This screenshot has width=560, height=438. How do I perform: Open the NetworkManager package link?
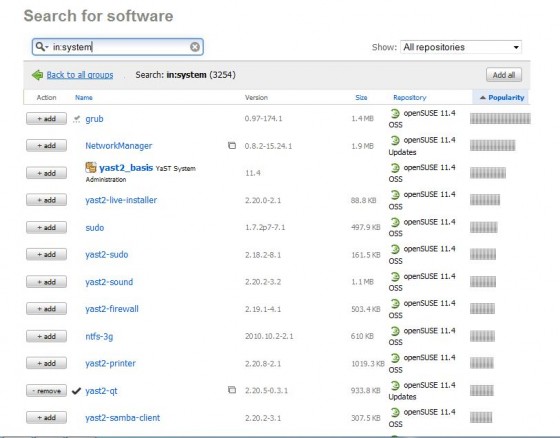(119, 146)
